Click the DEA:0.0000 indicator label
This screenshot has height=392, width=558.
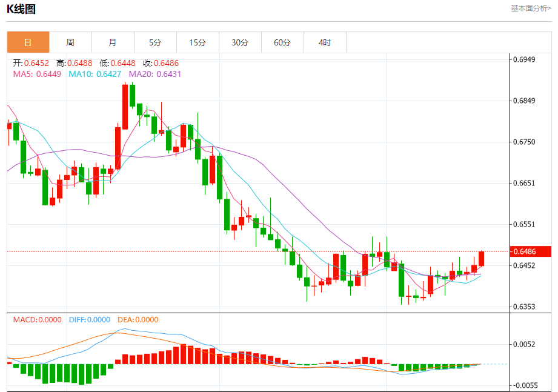[x=138, y=319]
